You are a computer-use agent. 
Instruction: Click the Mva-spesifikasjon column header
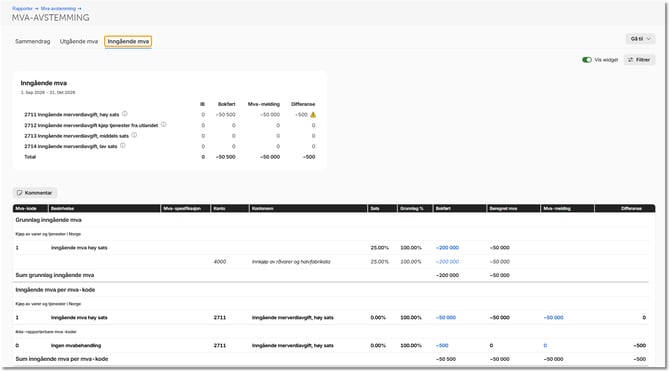[x=185, y=208]
